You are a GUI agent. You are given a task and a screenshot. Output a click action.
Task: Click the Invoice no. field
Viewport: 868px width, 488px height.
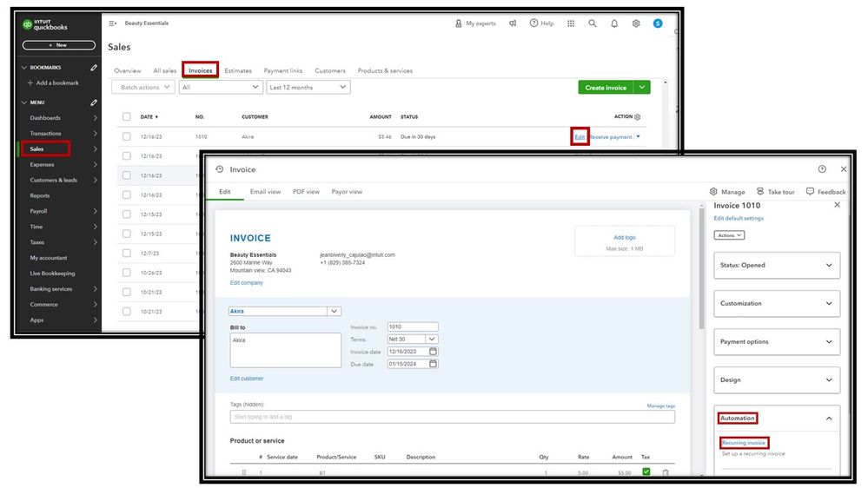tap(413, 327)
